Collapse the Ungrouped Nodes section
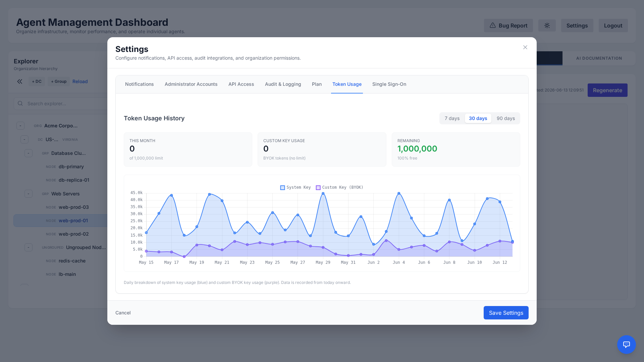Image resolution: width=644 pixels, height=362 pixels. [x=29, y=247]
